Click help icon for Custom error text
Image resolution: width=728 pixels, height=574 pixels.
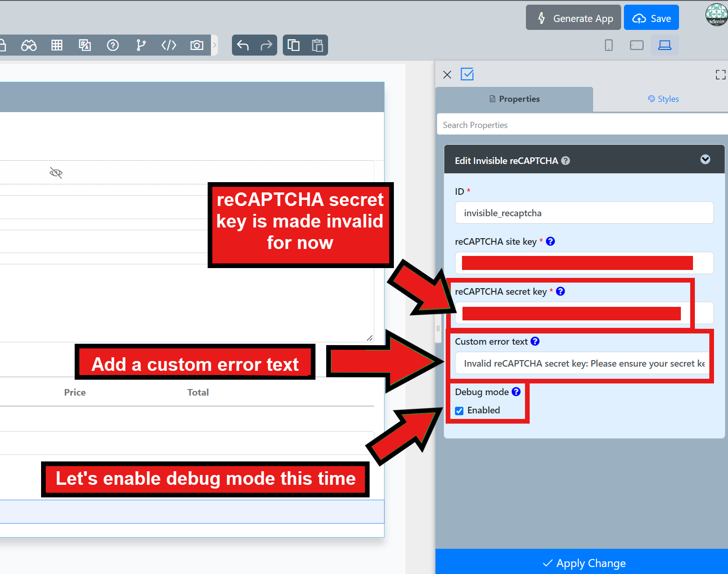[535, 341]
